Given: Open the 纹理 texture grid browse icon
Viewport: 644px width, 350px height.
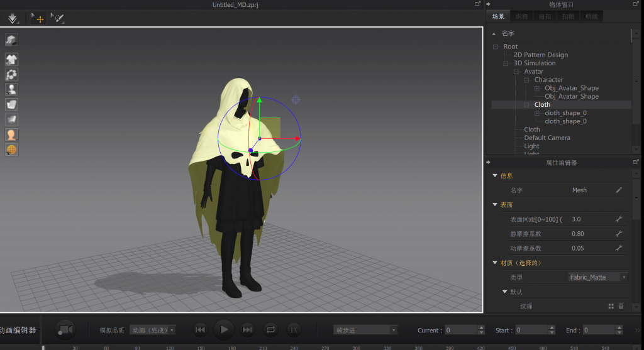Looking at the screenshot, I should (611, 306).
